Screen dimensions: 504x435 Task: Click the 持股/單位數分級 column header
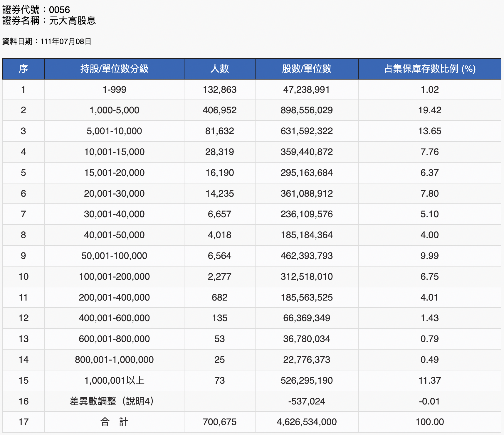point(114,69)
